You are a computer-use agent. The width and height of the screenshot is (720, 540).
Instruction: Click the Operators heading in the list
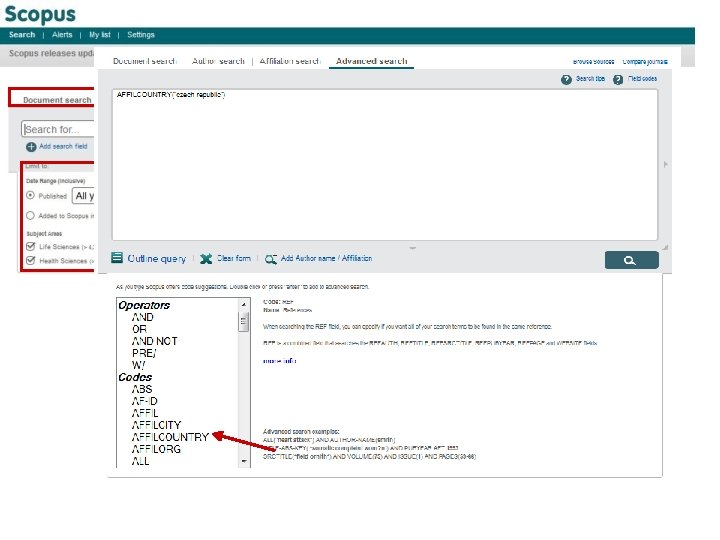coord(144,305)
